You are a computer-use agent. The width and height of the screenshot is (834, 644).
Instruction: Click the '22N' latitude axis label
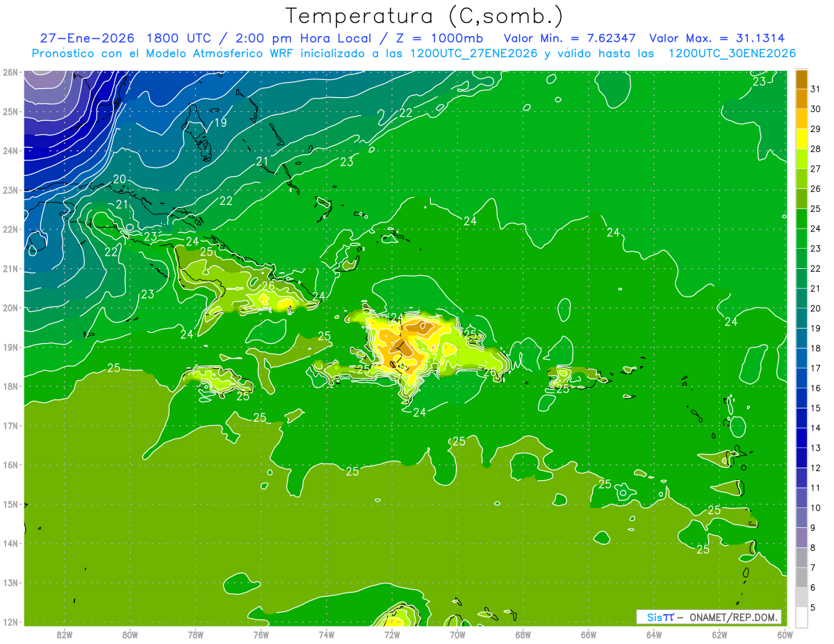pyautogui.click(x=10, y=229)
